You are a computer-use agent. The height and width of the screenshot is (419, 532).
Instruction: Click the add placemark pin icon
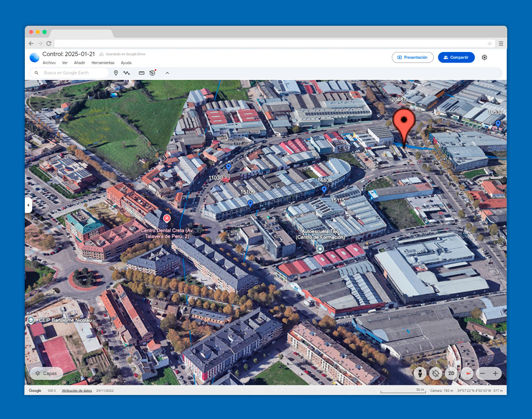coord(116,73)
